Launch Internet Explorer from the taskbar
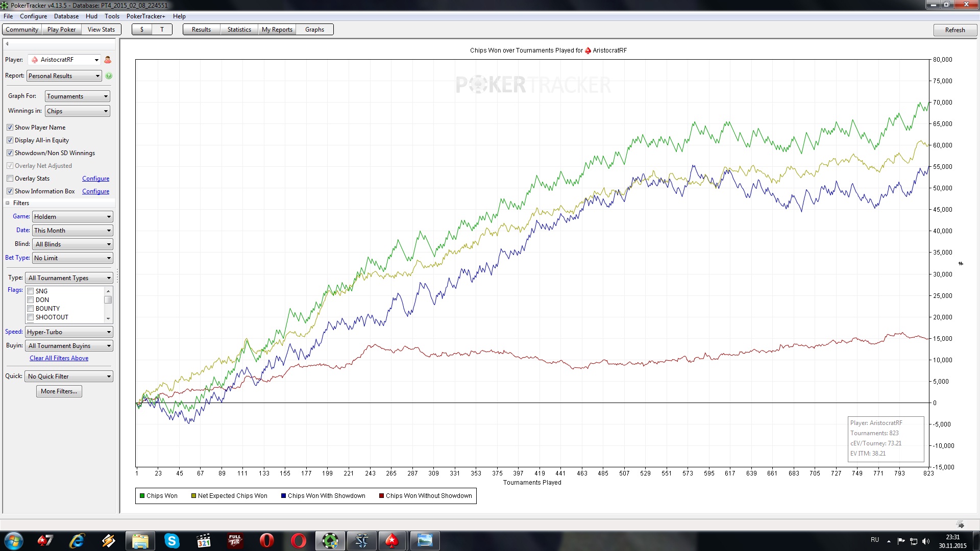This screenshot has width=980, height=551. tap(77, 541)
